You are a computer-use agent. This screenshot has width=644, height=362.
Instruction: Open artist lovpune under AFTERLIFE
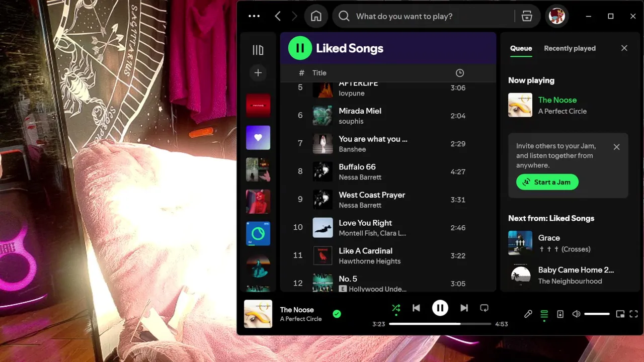(352, 94)
